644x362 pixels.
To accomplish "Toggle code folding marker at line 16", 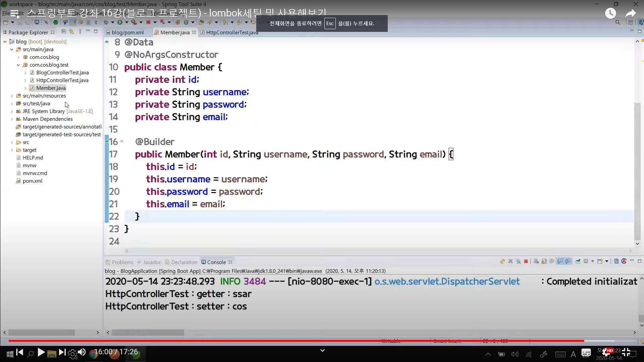I will 122,141.
